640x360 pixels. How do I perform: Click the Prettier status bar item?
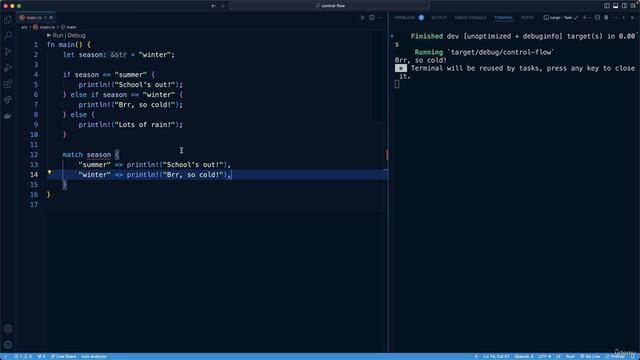[x=615, y=356]
